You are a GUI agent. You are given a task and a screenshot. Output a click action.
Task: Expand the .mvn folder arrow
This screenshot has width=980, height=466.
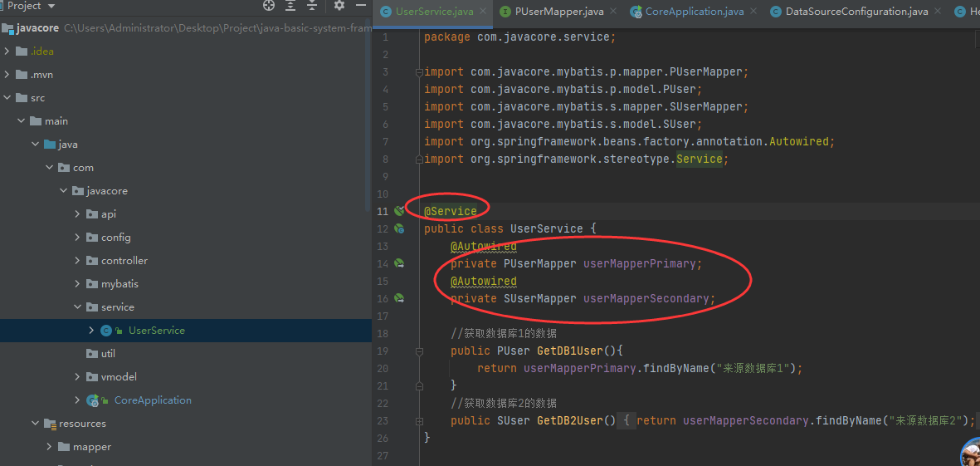[7, 75]
